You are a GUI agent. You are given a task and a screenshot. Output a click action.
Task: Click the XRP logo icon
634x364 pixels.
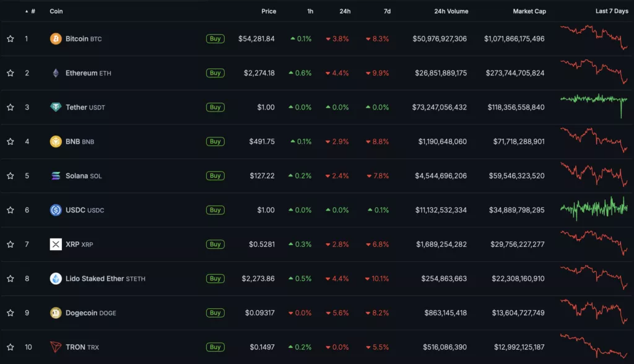click(56, 245)
